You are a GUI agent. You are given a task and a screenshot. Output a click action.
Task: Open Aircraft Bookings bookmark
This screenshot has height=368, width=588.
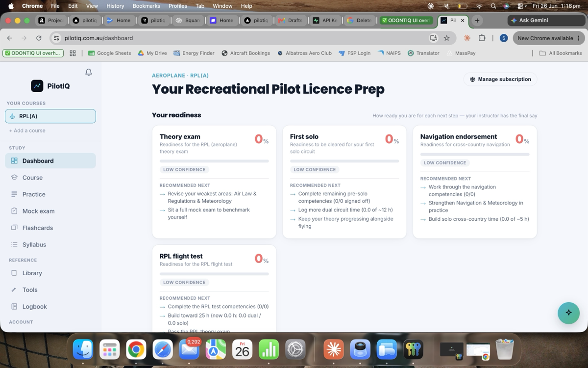[x=245, y=53]
